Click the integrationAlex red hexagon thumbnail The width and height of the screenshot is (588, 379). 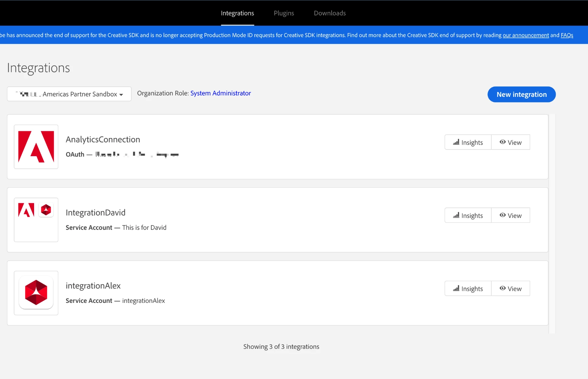36,293
